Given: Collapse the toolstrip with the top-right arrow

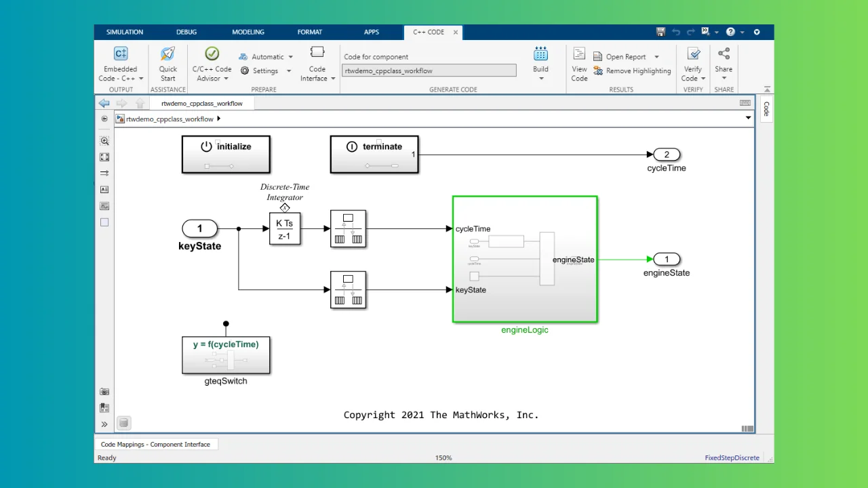Looking at the screenshot, I should pyautogui.click(x=767, y=89).
